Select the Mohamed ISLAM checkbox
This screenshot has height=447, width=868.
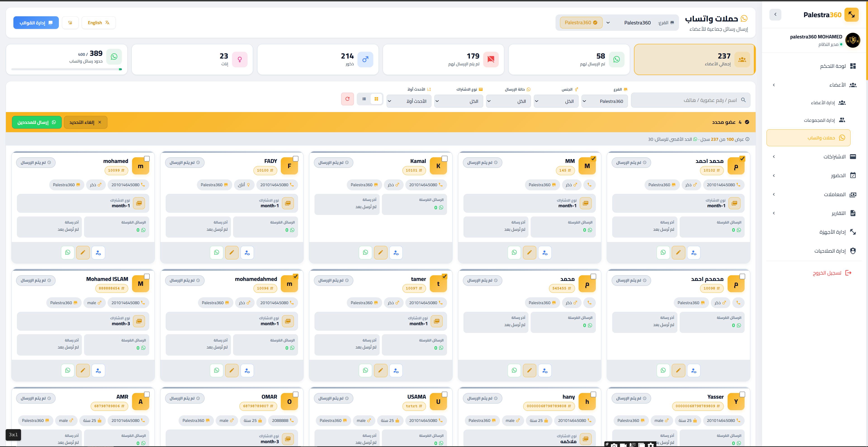pos(147,277)
